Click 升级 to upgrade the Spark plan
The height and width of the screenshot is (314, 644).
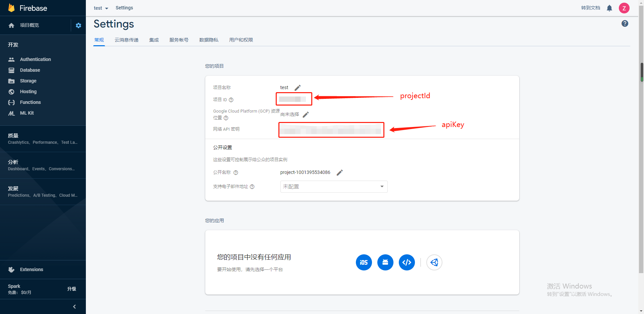click(x=71, y=289)
